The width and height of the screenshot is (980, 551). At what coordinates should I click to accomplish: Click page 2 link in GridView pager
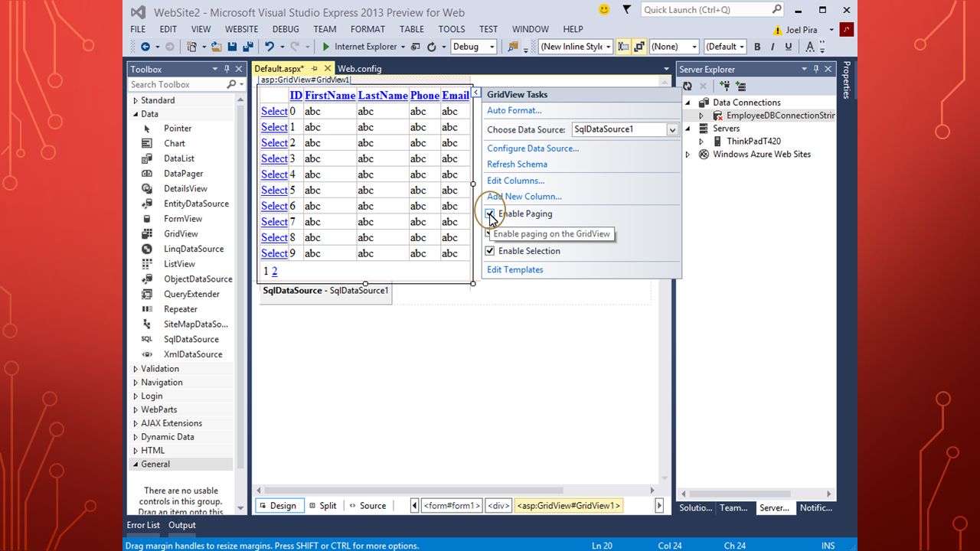tap(274, 272)
